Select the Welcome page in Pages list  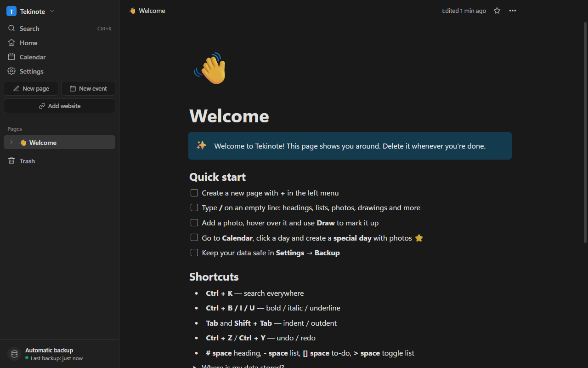click(59, 143)
